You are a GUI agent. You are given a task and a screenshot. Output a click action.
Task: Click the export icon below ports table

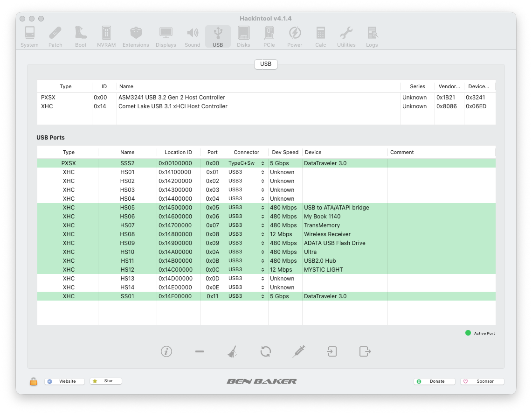(365, 351)
